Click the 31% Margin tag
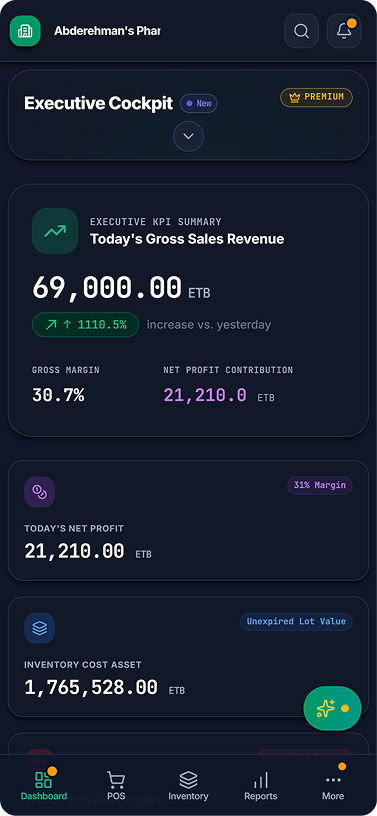This screenshot has width=377, height=816. (x=320, y=486)
